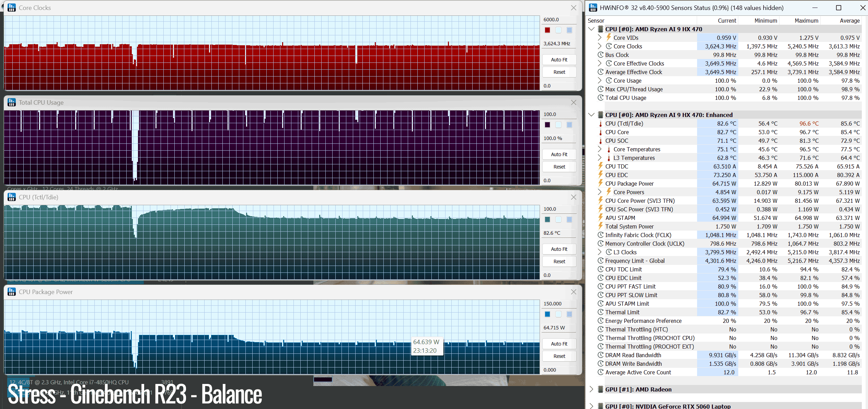Click Auto Fit in the Total CPU Usage graph
Viewport: 868px width, 409px height.
[x=559, y=154]
